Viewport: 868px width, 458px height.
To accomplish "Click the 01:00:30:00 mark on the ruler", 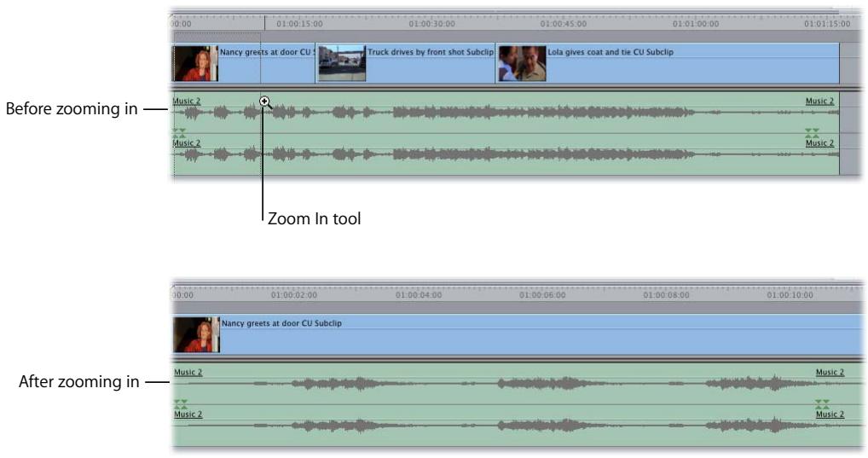I will pyautogui.click(x=431, y=24).
